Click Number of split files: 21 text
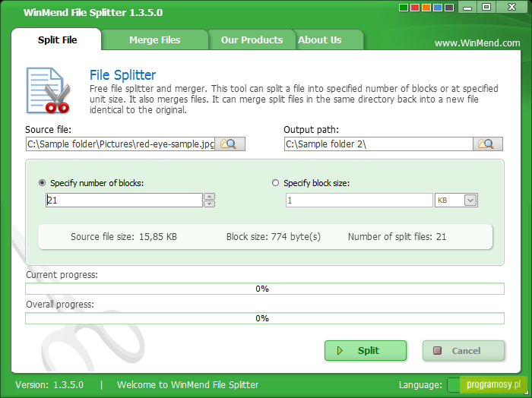Viewport: 532px width, 398px height. 397,237
